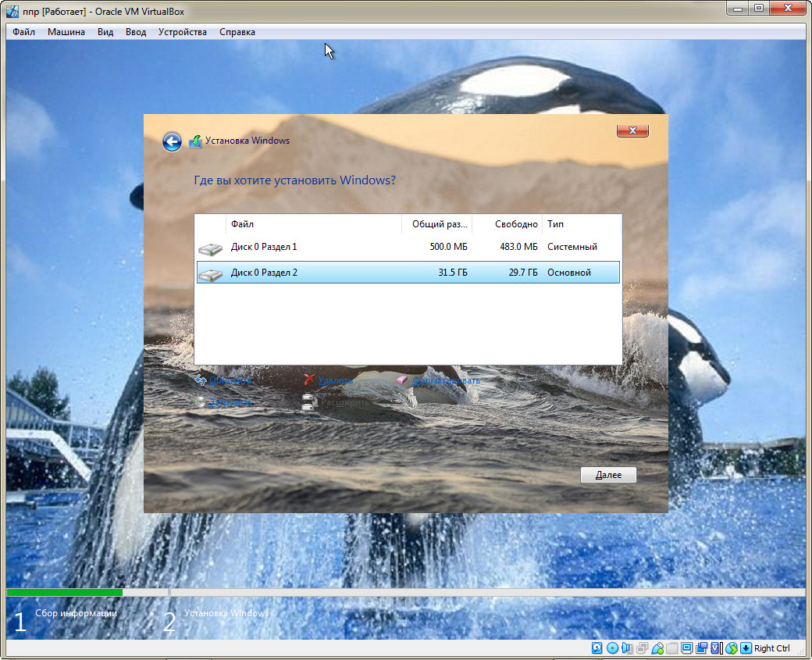Click the keyboard capture arrow icon near Right Ctrl
812x660 pixels.
(746, 648)
